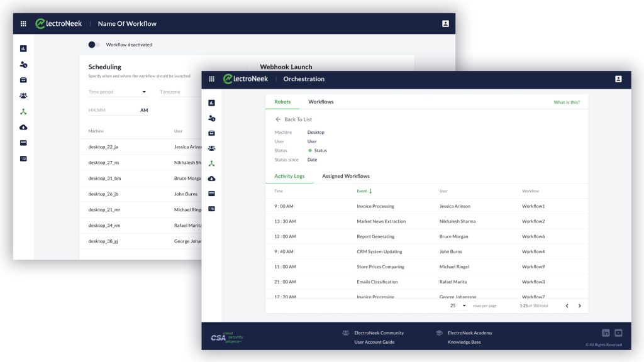Open the billing card icon in the Orchestration sidebar

211,194
